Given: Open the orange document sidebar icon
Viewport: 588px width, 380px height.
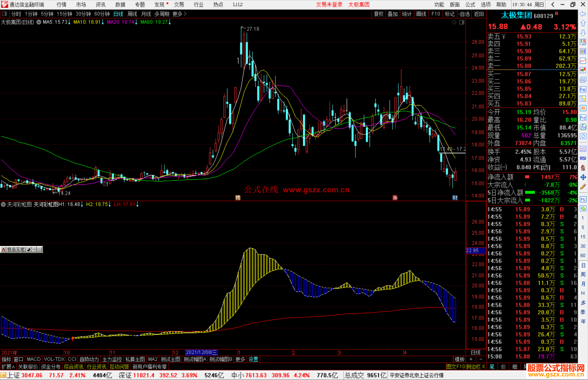Looking at the screenshot, I should point(583,108).
